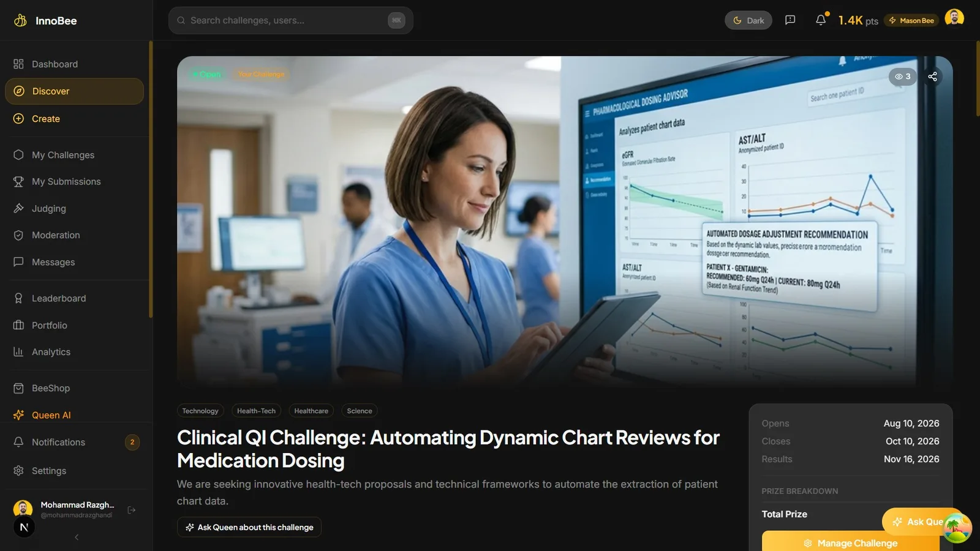Open the share icon on challenge banner
The image size is (980, 551).
tap(932, 77)
